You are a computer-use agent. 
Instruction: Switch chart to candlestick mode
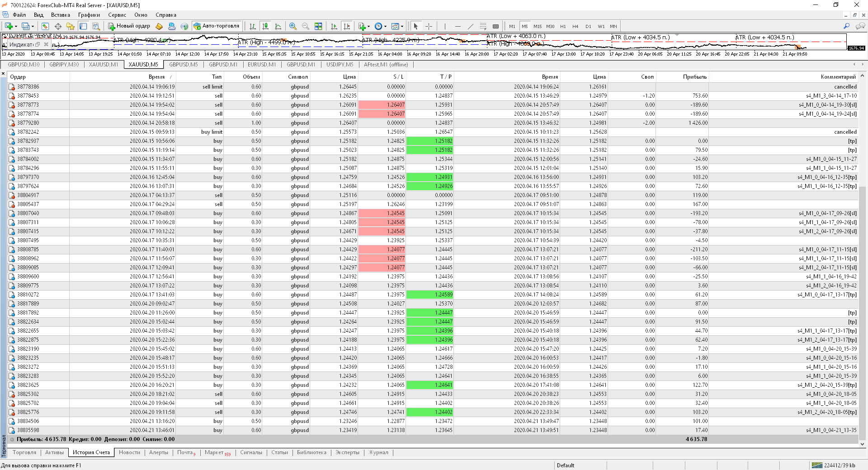[265, 26]
